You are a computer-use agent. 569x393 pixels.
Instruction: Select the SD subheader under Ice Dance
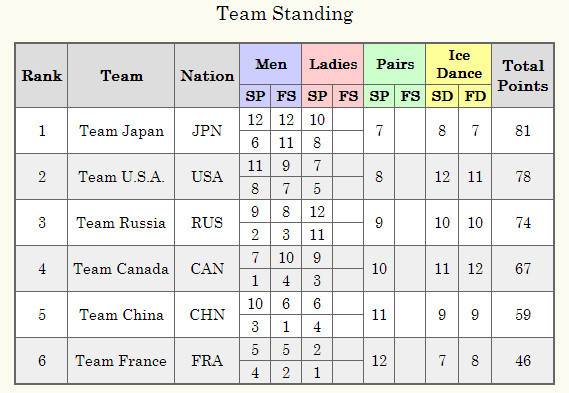pos(442,96)
